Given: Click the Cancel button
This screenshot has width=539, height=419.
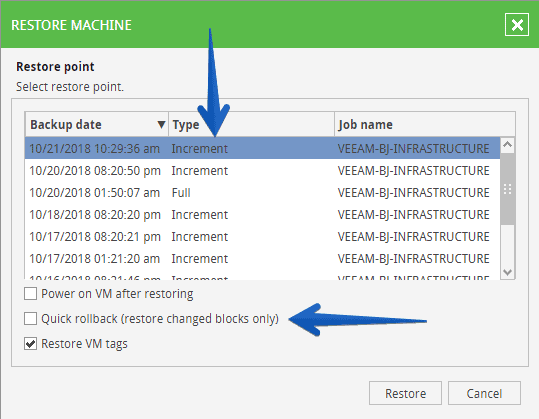Looking at the screenshot, I should 484,393.
